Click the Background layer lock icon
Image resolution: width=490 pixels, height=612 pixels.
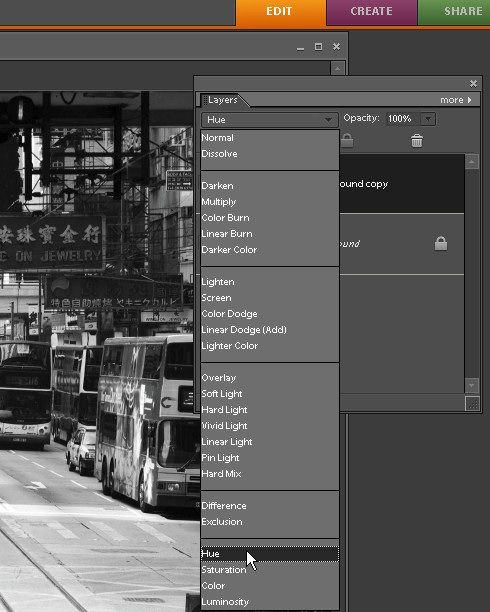(x=441, y=244)
